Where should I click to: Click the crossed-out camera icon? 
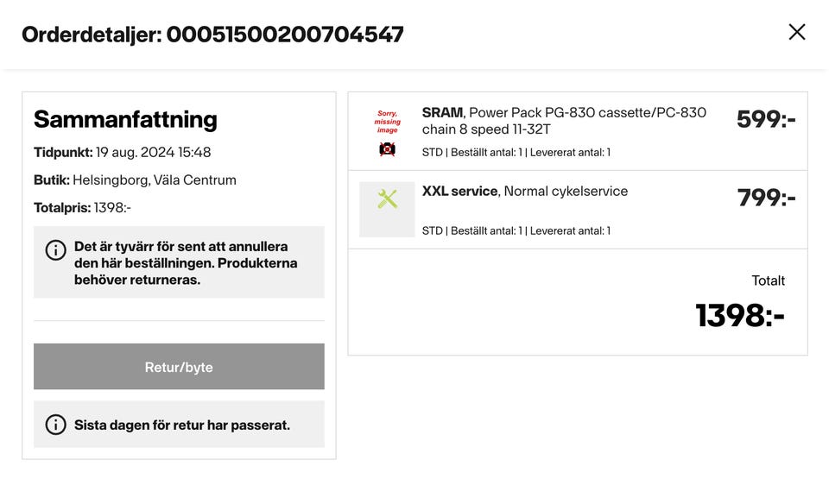387,148
